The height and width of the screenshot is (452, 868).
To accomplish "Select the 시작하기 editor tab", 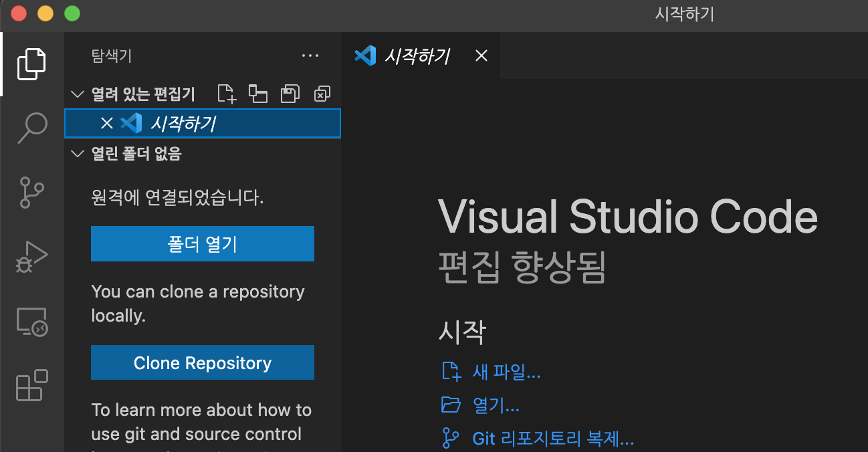I will [x=420, y=55].
